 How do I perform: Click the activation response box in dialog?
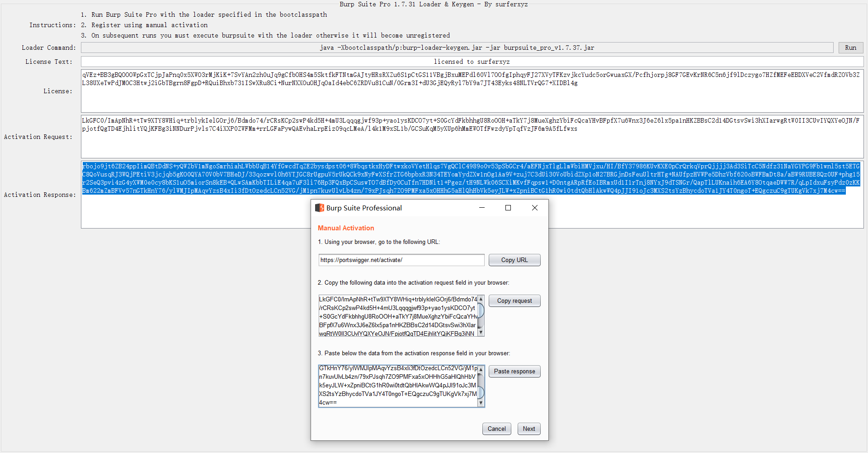[398, 386]
